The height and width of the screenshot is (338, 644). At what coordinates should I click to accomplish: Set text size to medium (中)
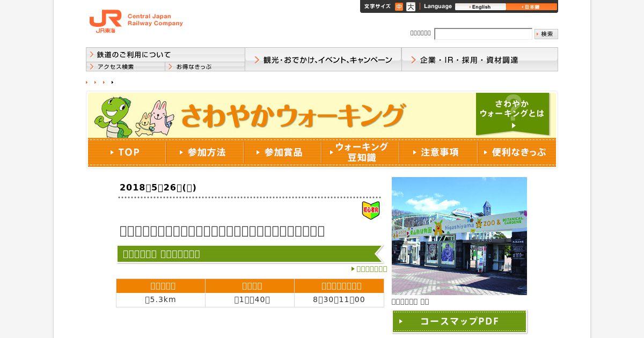click(399, 7)
